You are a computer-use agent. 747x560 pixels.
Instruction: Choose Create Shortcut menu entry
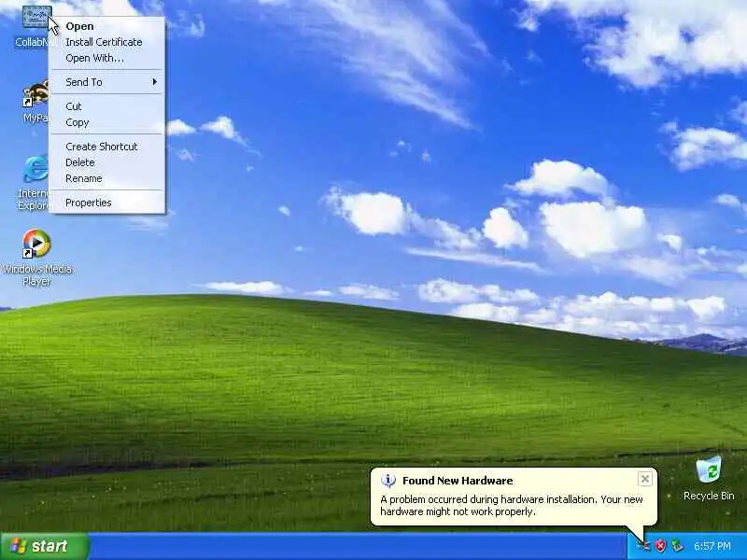[x=107, y=147]
